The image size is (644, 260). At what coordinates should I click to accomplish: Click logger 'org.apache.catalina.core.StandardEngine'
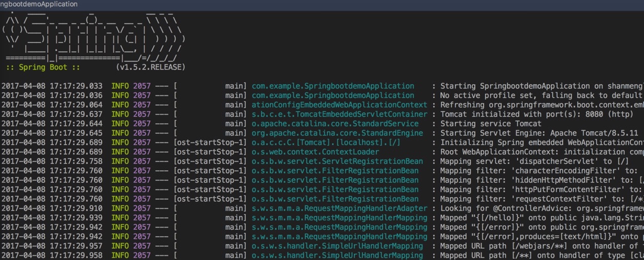pos(337,133)
